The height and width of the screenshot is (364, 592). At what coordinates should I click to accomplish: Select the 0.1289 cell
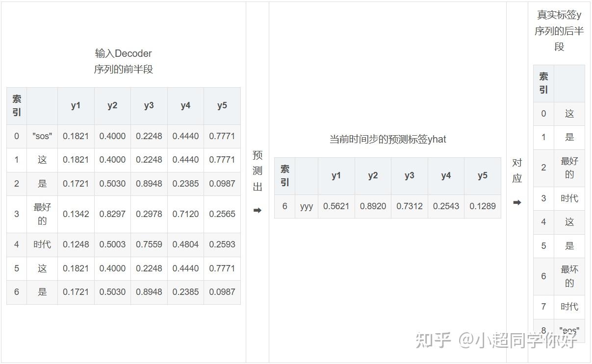483,206
